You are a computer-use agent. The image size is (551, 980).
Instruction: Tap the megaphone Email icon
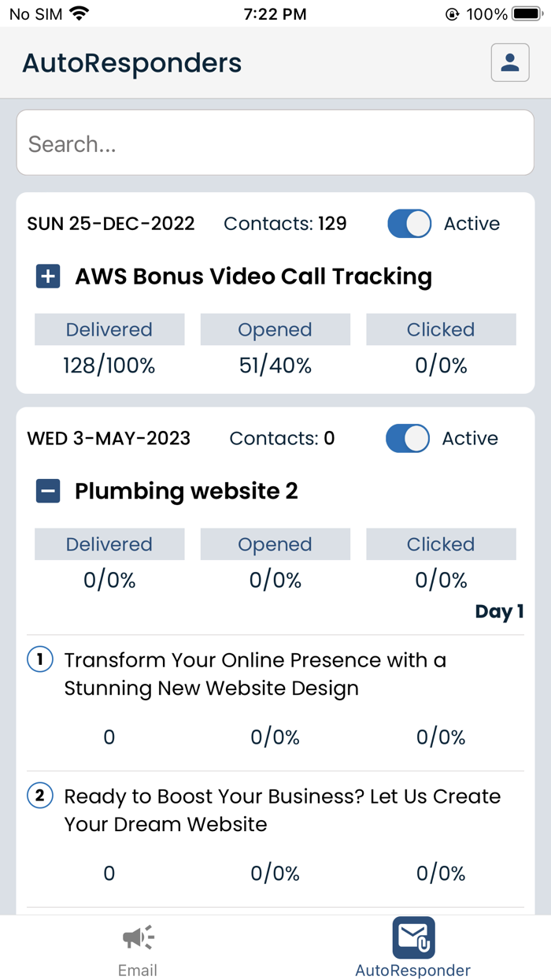138,937
